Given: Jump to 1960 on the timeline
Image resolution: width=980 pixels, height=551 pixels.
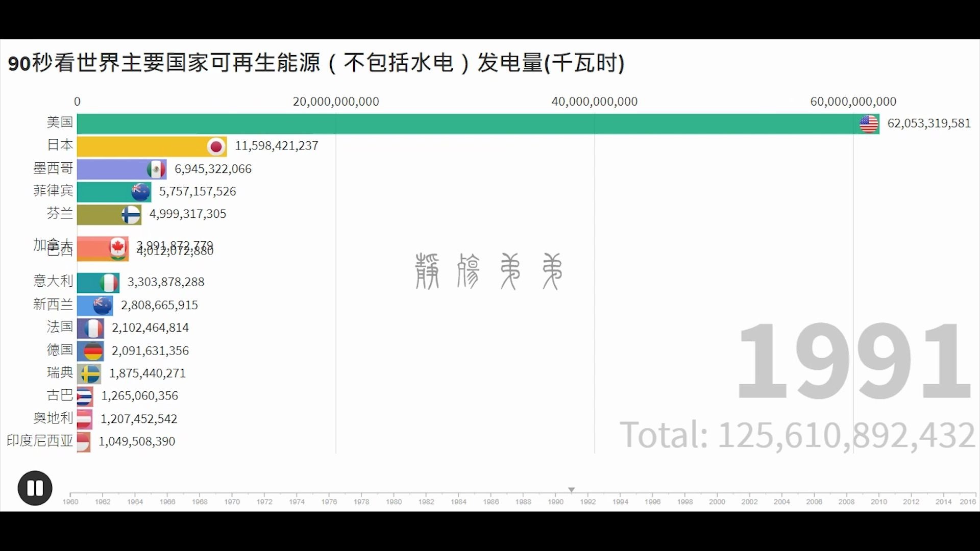Looking at the screenshot, I should pos(70,502).
